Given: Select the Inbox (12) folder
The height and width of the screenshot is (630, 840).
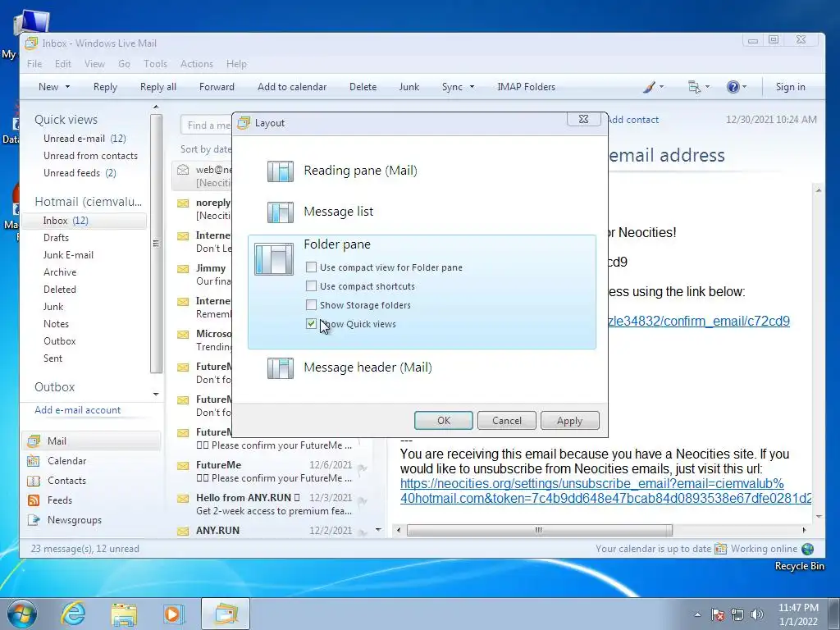Looking at the screenshot, I should coord(85,221).
